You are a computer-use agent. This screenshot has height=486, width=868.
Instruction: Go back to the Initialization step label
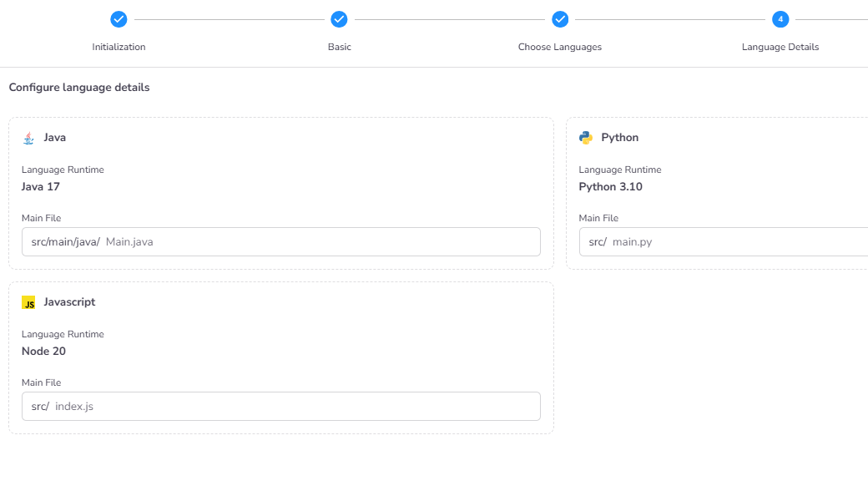(119, 47)
